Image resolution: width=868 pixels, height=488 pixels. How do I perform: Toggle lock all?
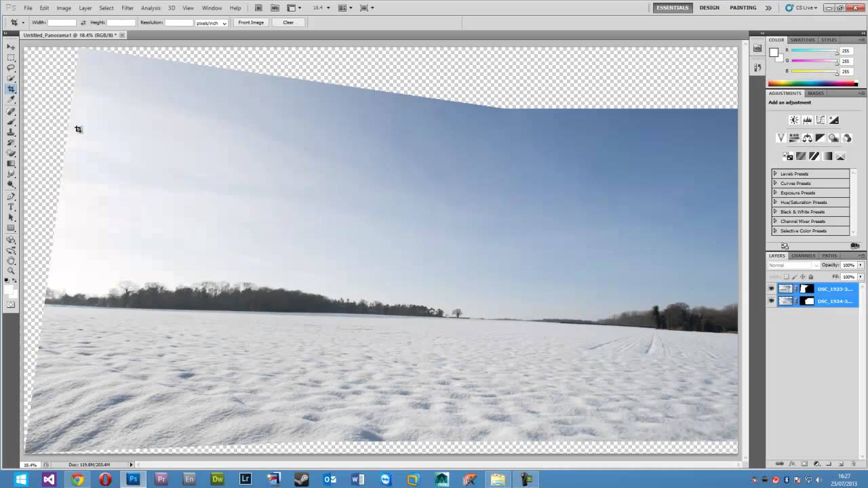(x=810, y=277)
